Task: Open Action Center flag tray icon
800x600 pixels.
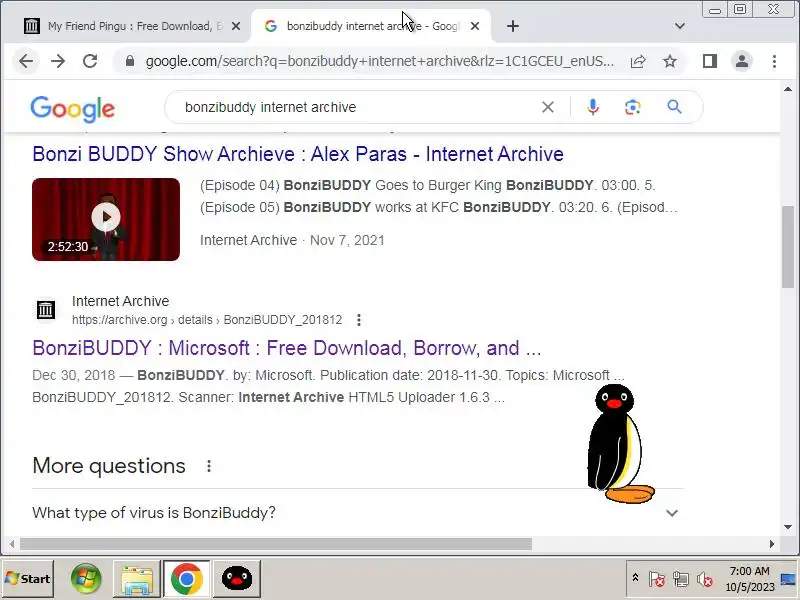Action: 657,580
